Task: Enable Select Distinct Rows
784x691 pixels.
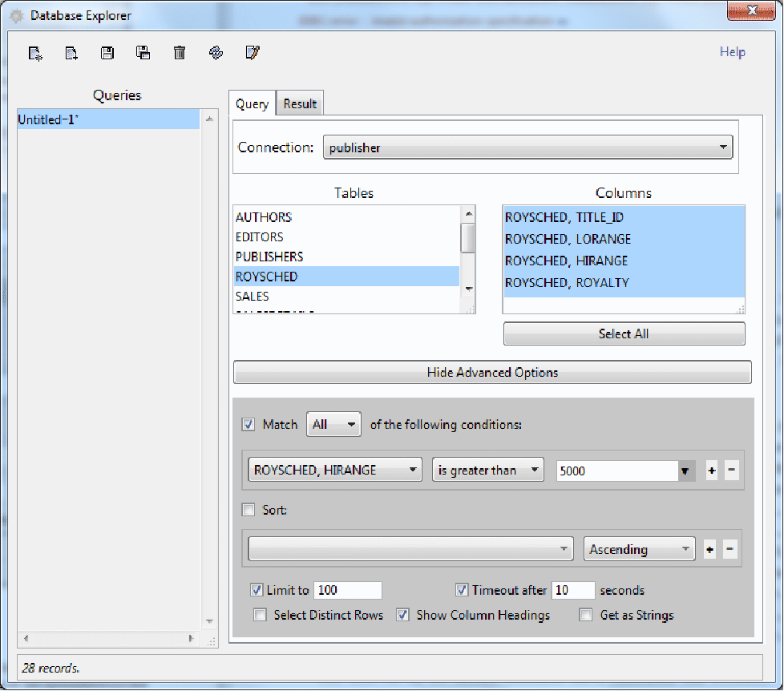Action: pyautogui.click(x=260, y=616)
